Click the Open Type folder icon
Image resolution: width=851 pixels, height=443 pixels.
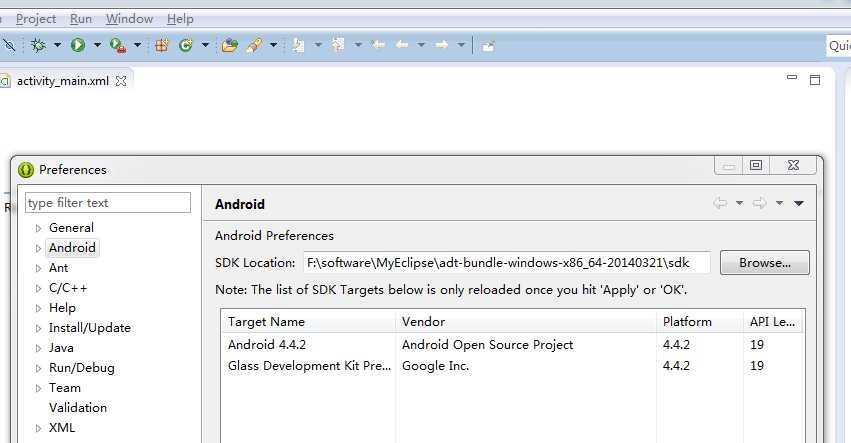[x=230, y=45]
